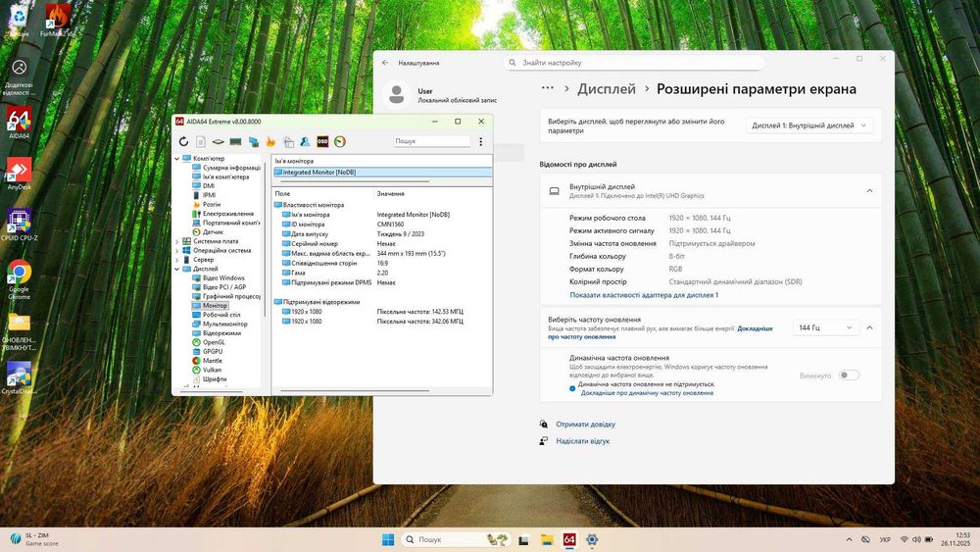Click the AIDA64 user profile toolbar icon
Screen dimensions: 980x552
[x=305, y=142]
